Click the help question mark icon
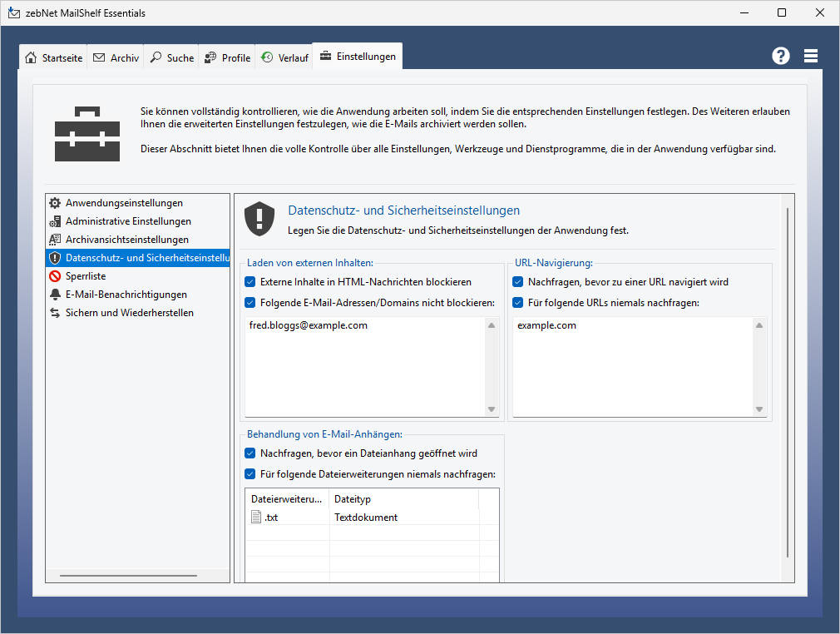This screenshot has height=634, width=840. [780, 56]
